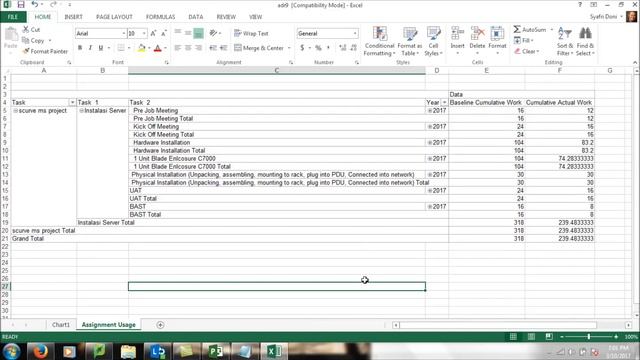The width and height of the screenshot is (640, 360).
Task: Switch to the Chart1 sheet tab
Action: pos(61,325)
